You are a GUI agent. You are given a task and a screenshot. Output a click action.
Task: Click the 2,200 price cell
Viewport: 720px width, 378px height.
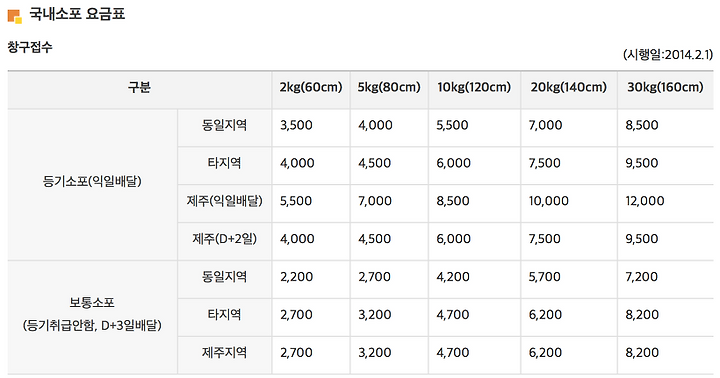click(311, 276)
